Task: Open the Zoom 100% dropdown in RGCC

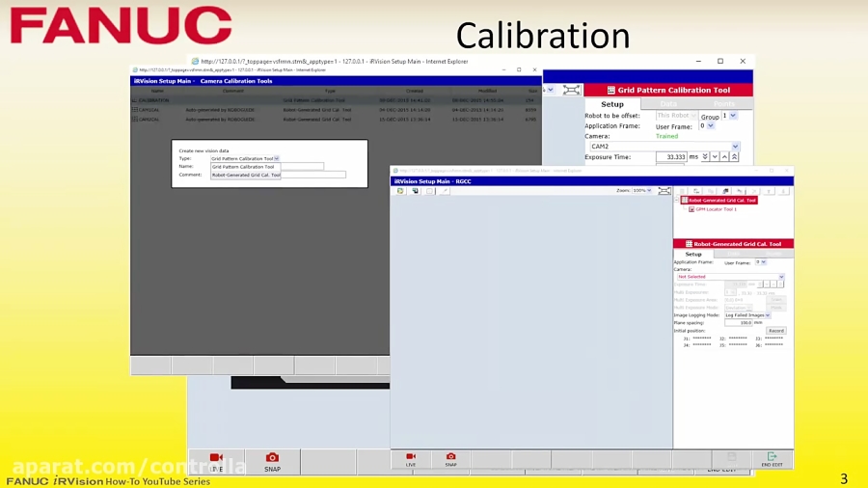Action: click(649, 190)
